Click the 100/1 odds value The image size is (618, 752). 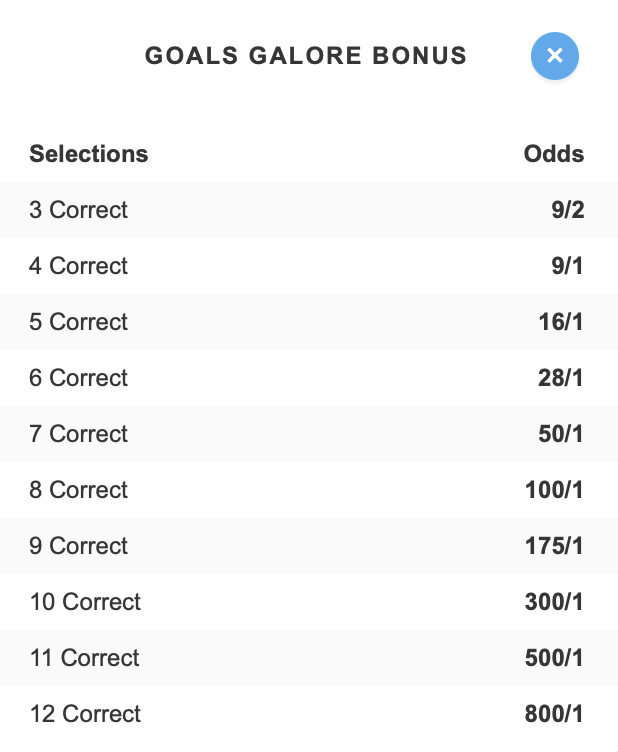click(554, 490)
